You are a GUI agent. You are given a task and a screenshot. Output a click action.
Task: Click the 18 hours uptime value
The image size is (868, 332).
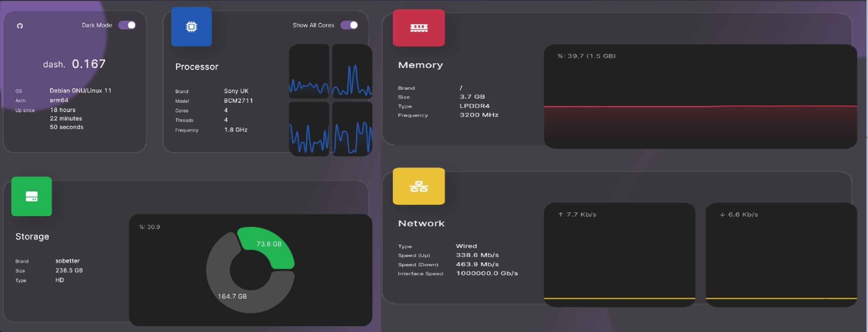click(x=63, y=110)
